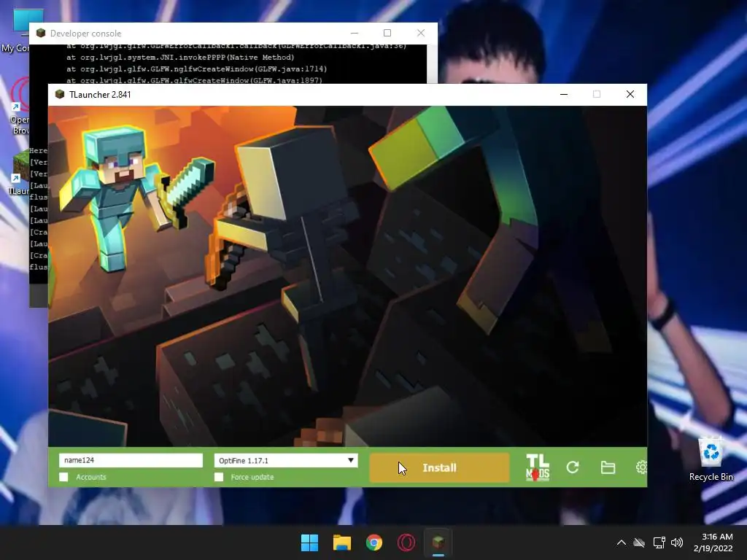Close the Developer console window
This screenshot has height=560, width=747.
[x=421, y=33]
